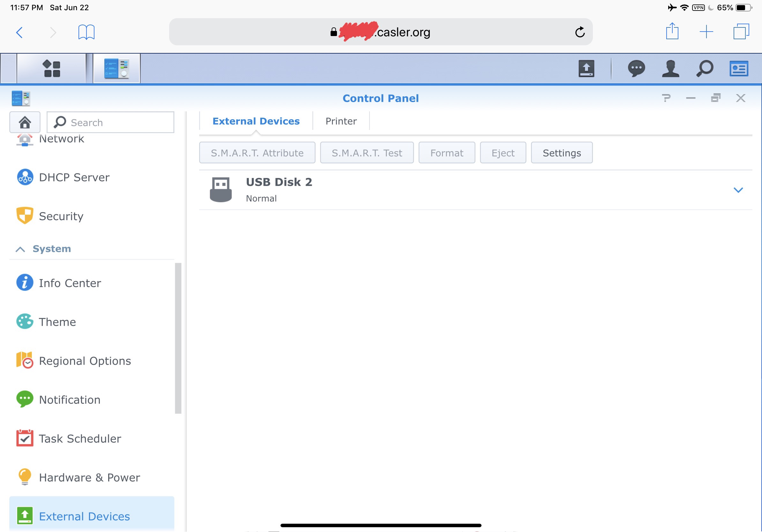This screenshot has width=762, height=532.
Task: Click the DSM search magnifier icon
Action: (704, 69)
